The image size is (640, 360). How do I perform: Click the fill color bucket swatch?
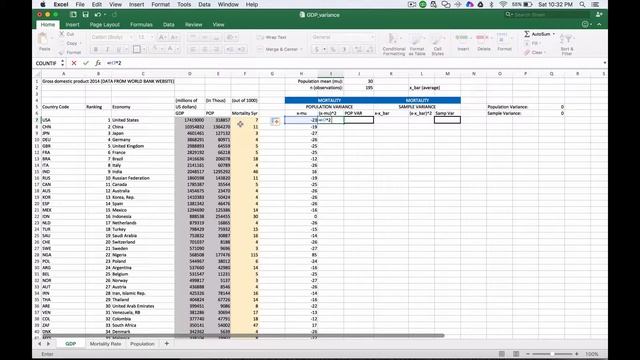(155, 49)
